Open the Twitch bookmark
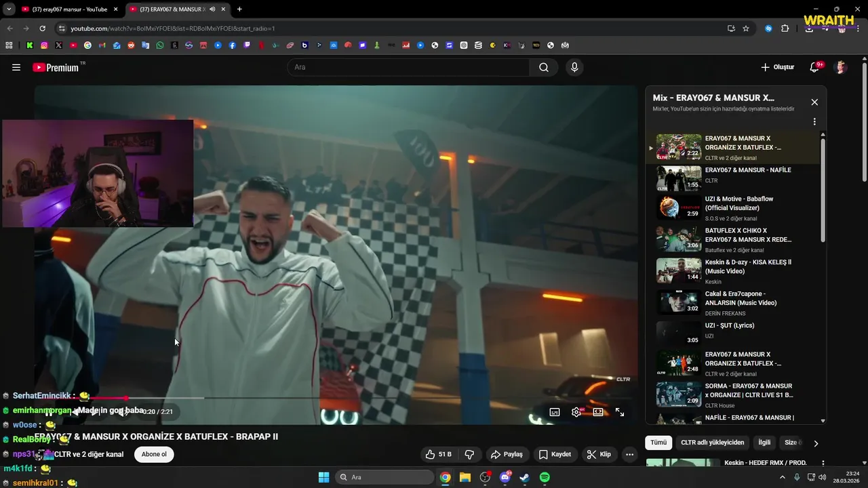The image size is (868, 488). pyautogui.click(x=247, y=45)
